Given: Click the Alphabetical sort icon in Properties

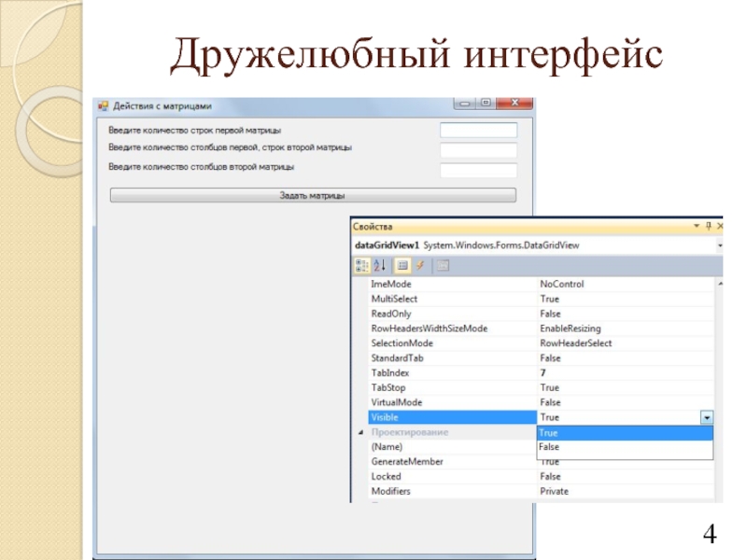Looking at the screenshot, I should (x=380, y=266).
